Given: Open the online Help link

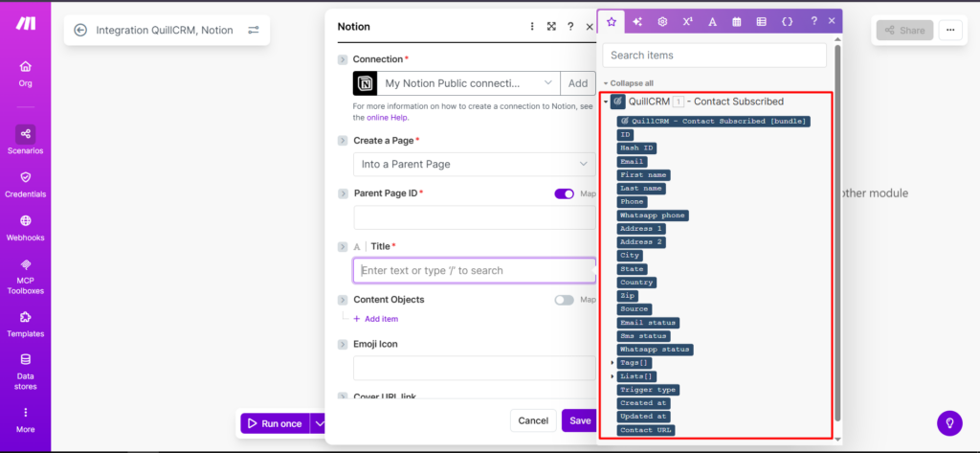Looking at the screenshot, I should (387, 118).
